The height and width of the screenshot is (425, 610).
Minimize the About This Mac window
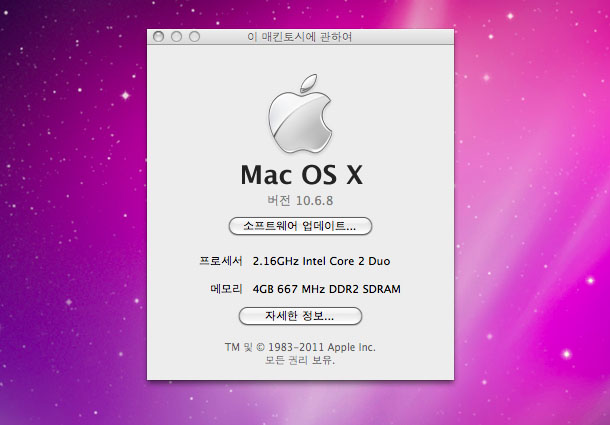[177, 37]
